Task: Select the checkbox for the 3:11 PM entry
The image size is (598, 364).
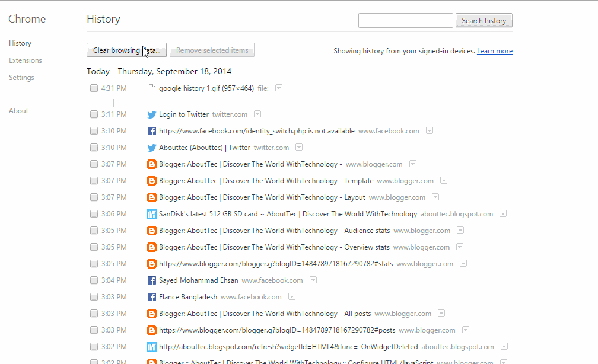Action: pyautogui.click(x=94, y=114)
